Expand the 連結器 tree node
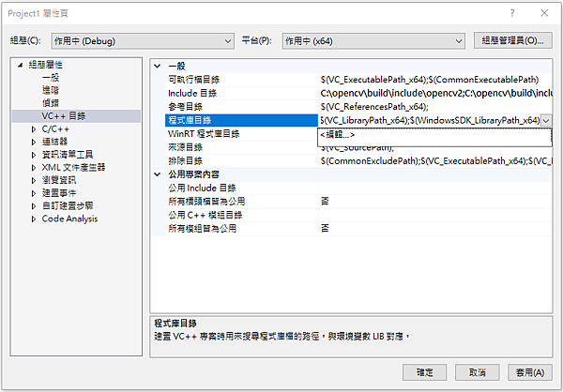 (34, 142)
